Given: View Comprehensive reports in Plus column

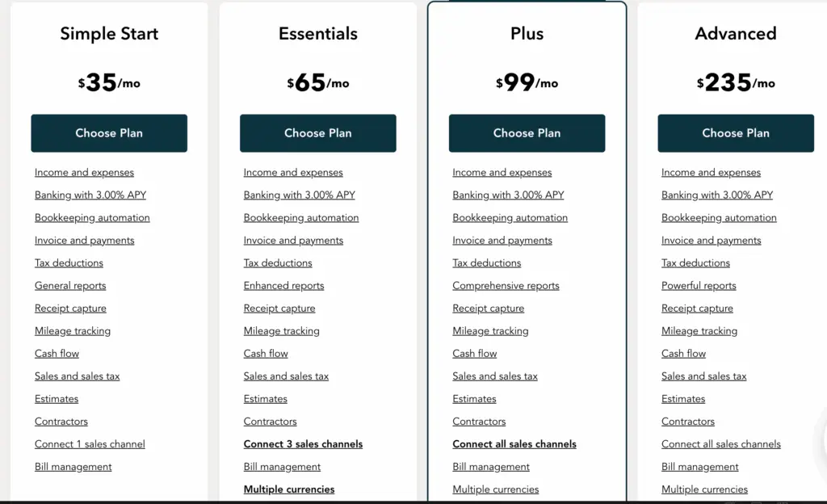Looking at the screenshot, I should click(x=506, y=285).
